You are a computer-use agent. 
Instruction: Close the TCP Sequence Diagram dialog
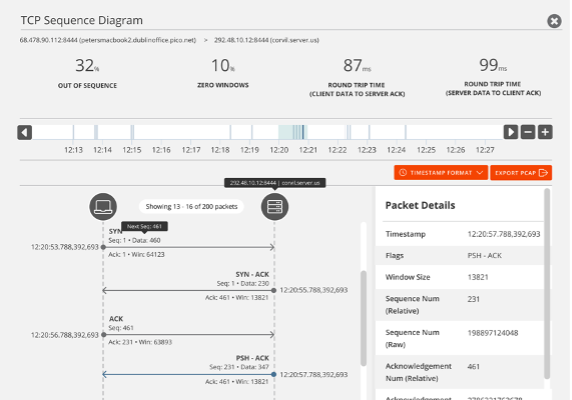(554, 21)
